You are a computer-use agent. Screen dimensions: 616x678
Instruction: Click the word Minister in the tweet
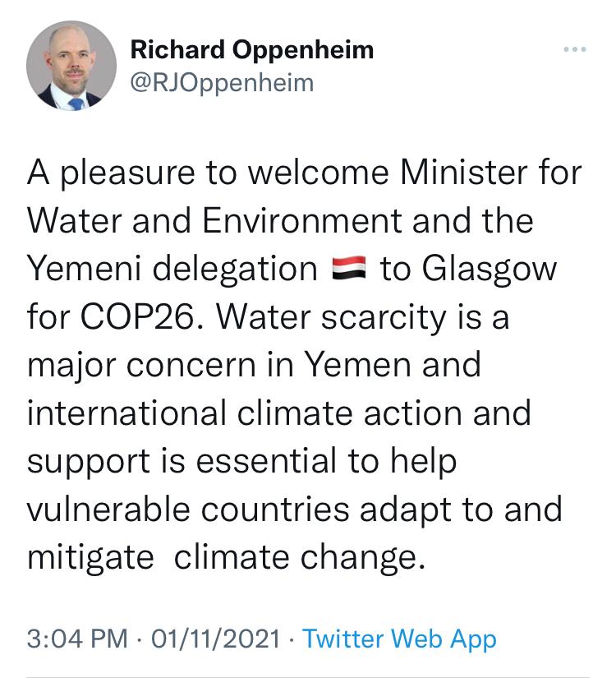464,173
